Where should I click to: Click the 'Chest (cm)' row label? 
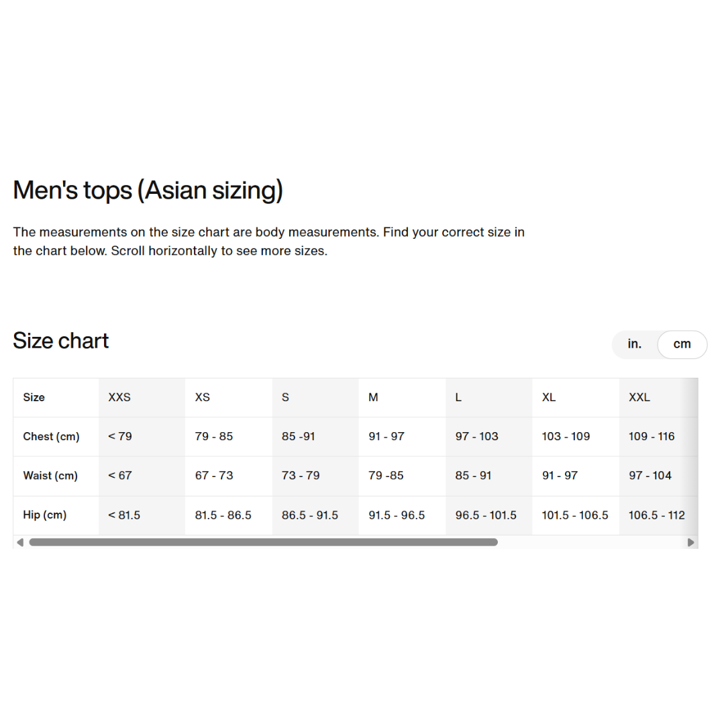[x=51, y=436]
